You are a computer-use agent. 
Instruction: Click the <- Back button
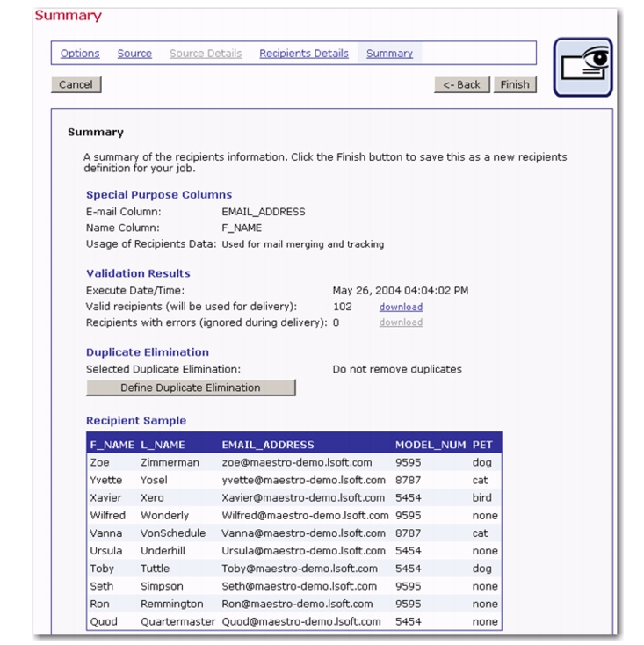pyautogui.click(x=461, y=84)
